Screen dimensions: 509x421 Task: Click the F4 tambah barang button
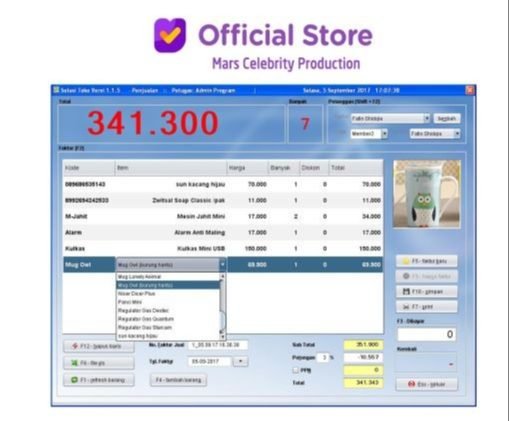pos(178,380)
